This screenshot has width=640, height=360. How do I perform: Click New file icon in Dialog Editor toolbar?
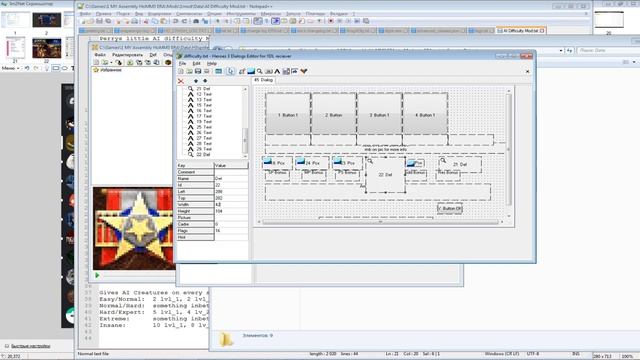click(x=181, y=71)
